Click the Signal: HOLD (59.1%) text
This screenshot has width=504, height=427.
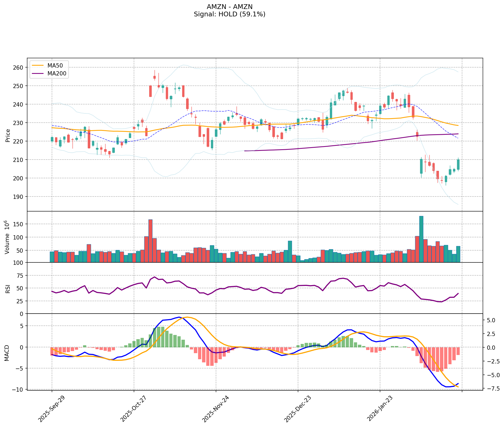click(229, 14)
